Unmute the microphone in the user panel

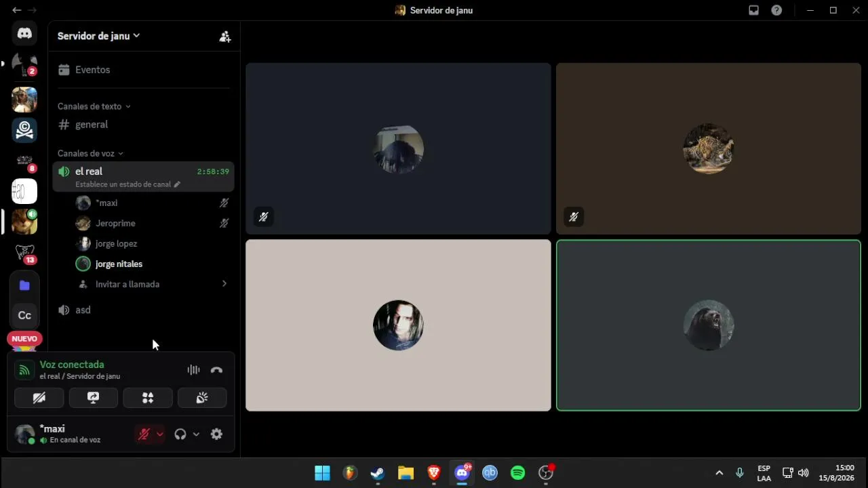click(144, 434)
